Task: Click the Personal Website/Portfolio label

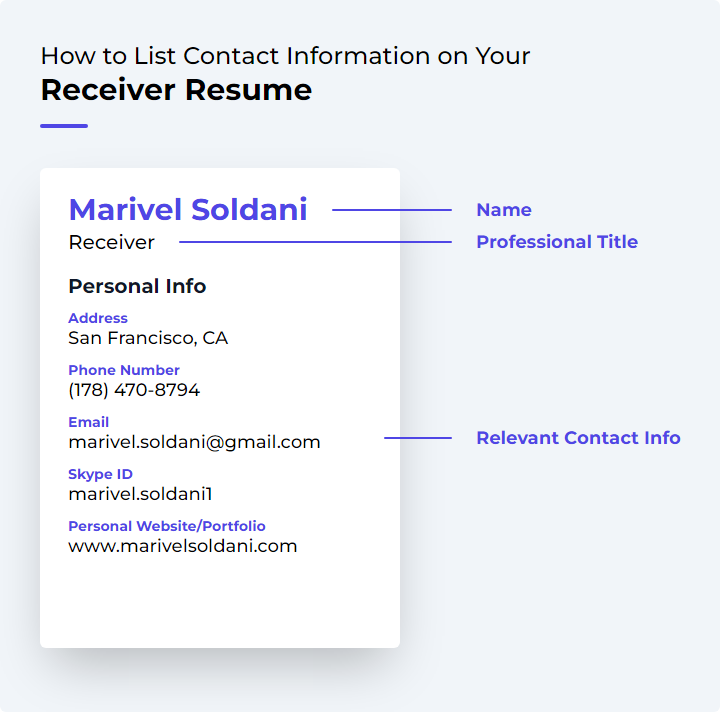Action: (x=167, y=526)
